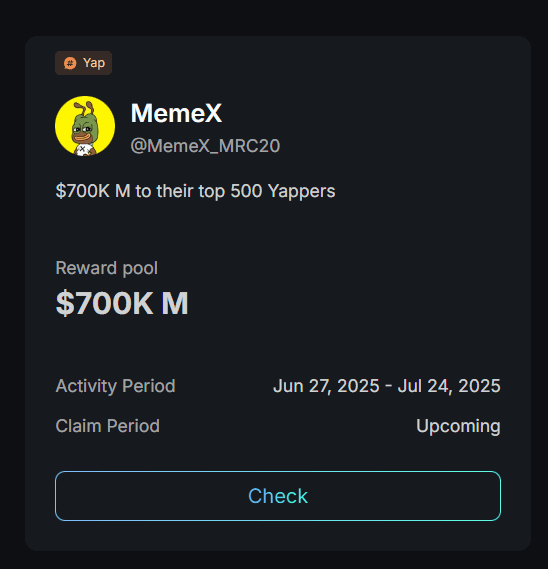Click the Activity Period label
Image resolution: width=548 pixels, height=569 pixels.
(115, 386)
